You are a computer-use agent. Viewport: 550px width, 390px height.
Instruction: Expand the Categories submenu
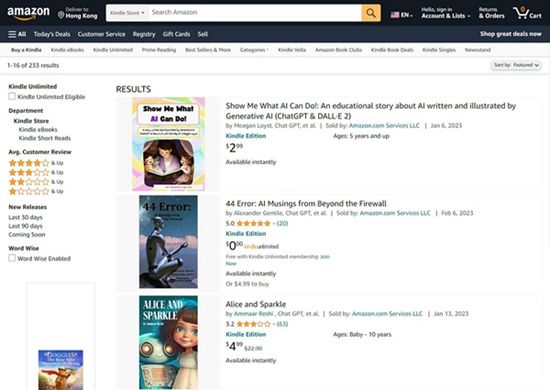pos(254,50)
